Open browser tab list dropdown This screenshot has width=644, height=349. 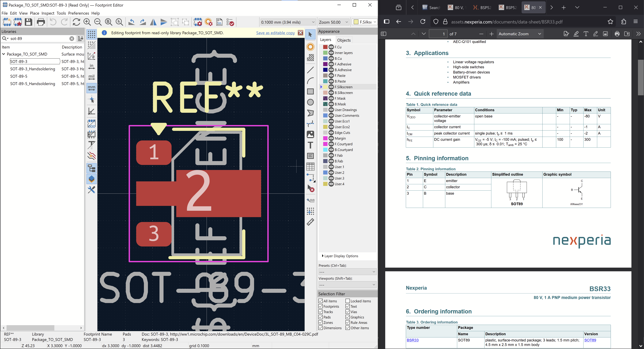(x=577, y=8)
